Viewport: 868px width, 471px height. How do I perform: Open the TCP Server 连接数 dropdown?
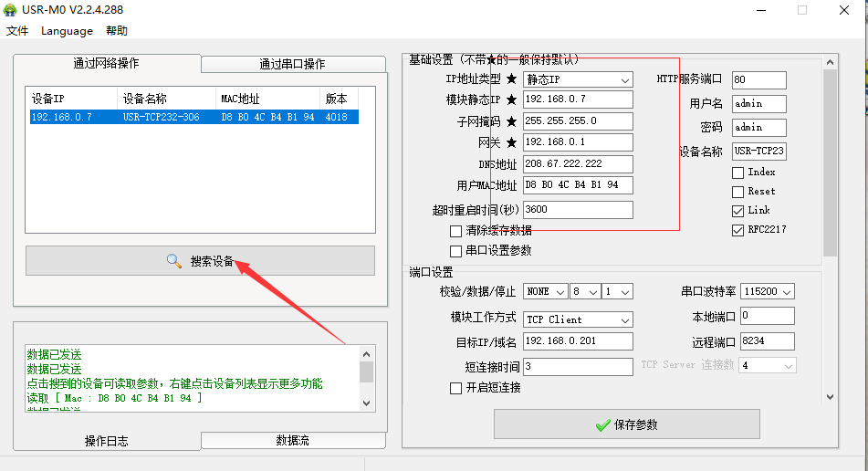pos(768,366)
